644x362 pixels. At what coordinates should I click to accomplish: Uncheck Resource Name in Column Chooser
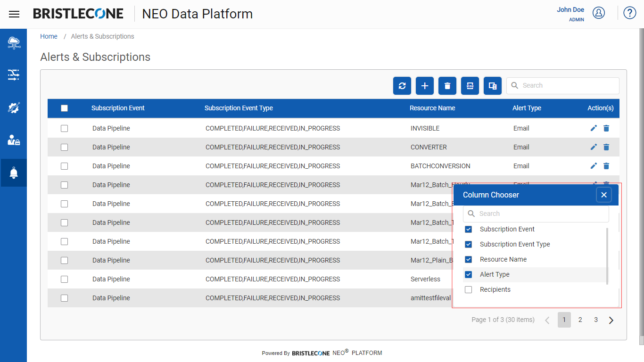click(x=469, y=260)
